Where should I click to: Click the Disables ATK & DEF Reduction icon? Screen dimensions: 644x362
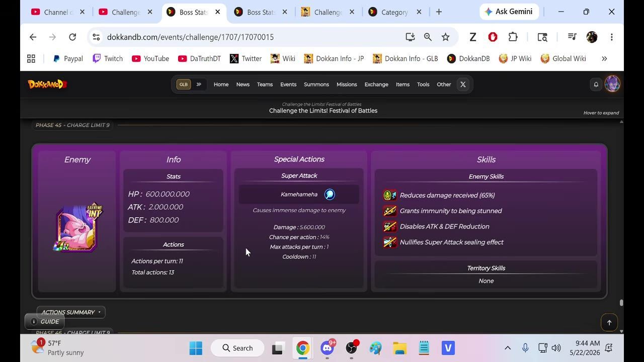pos(390,226)
